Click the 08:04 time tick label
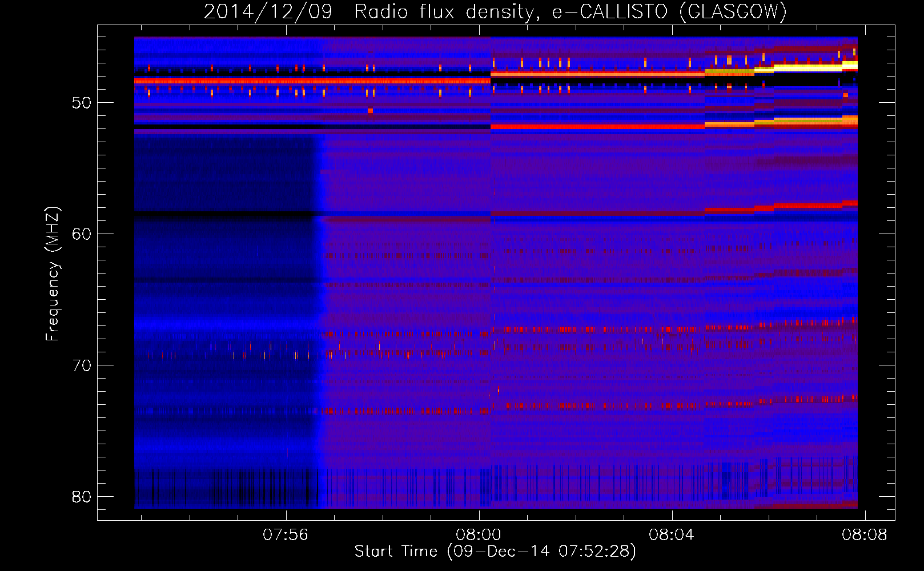 pos(671,535)
